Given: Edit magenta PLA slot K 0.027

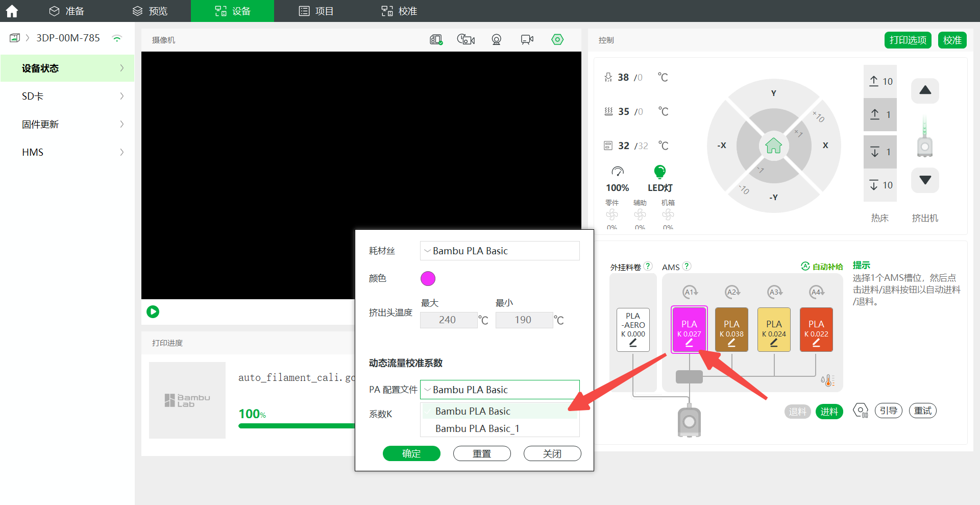Looking at the screenshot, I should [689, 343].
